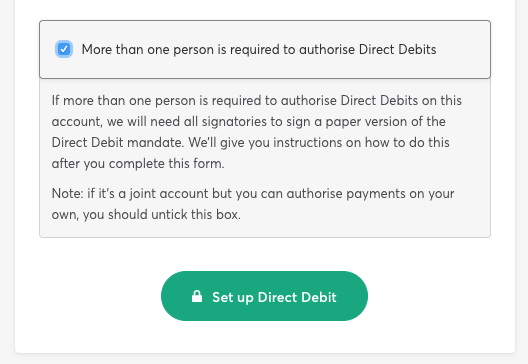Image resolution: width=528 pixels, height=364 pixels.
Task: Click the lock icon on the green button
Action: [x=197, y=296]
